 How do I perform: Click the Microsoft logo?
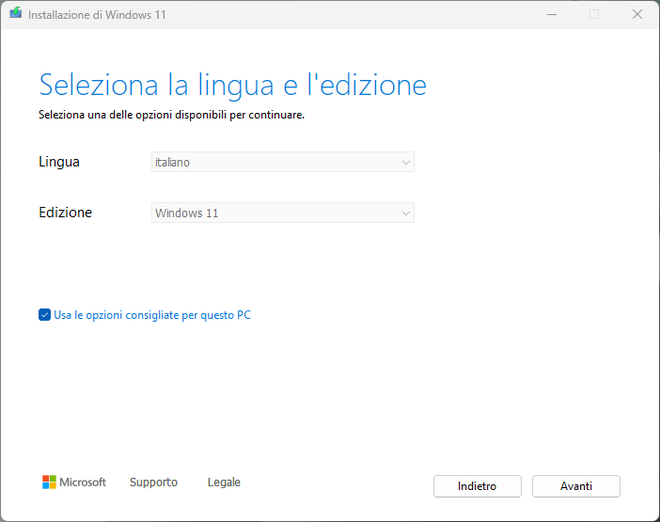[74, 482]
